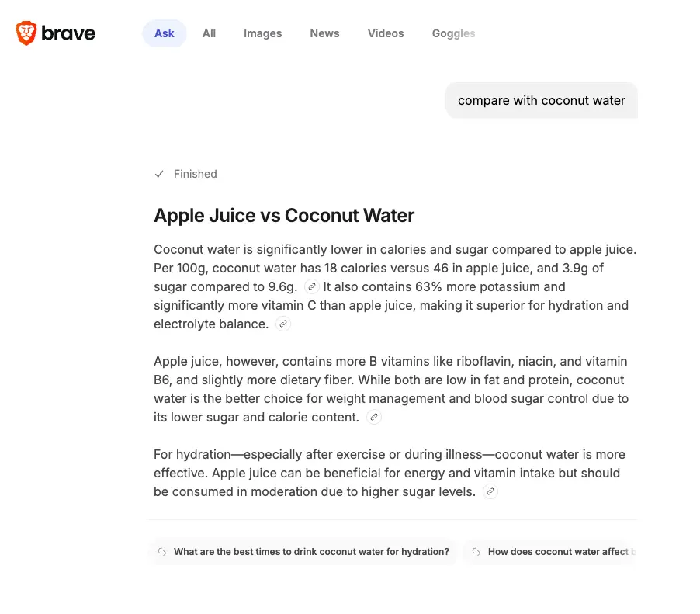Image resolution: width=700 pixels, height=614 pixels.
Task: Click the Brave lion logo icon
Action: pos(26,33)
